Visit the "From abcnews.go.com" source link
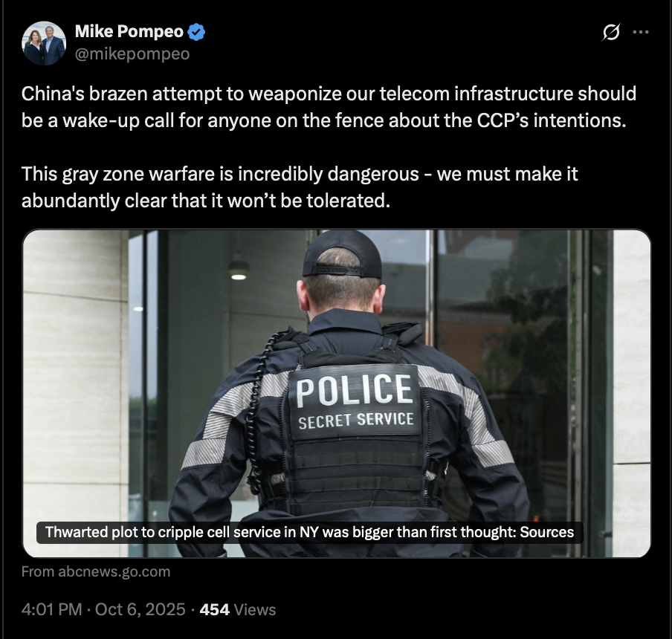The width and height of the screenshot is (672, 639). coord(96,571)
